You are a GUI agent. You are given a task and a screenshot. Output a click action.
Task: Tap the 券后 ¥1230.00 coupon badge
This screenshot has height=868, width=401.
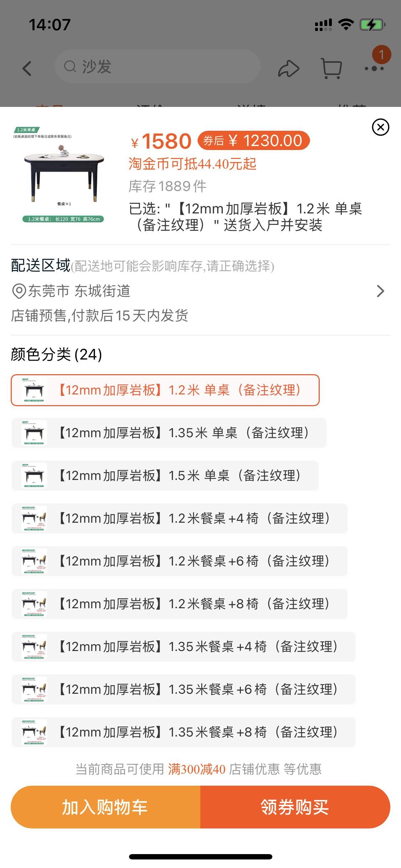253,141
